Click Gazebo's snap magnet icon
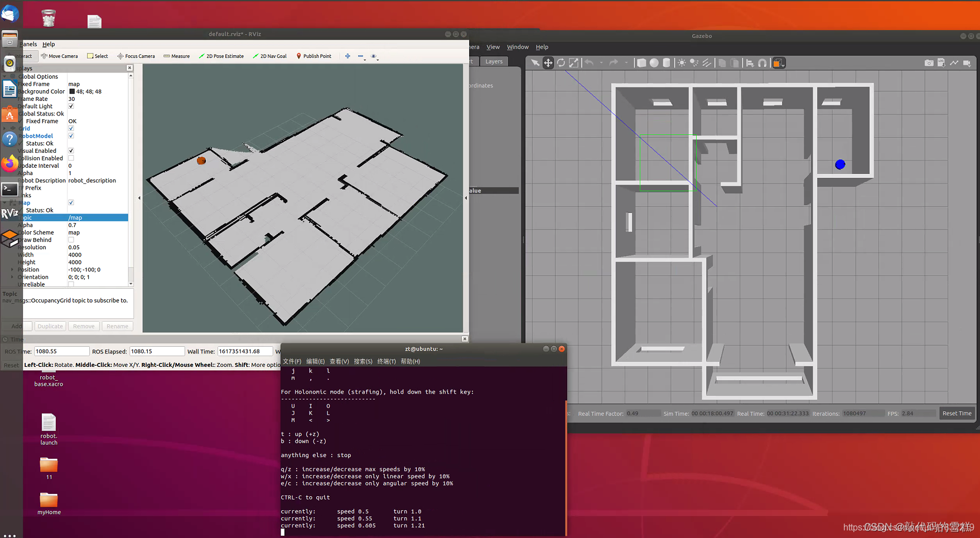980x538 pixels. click(x=762, y=63)
